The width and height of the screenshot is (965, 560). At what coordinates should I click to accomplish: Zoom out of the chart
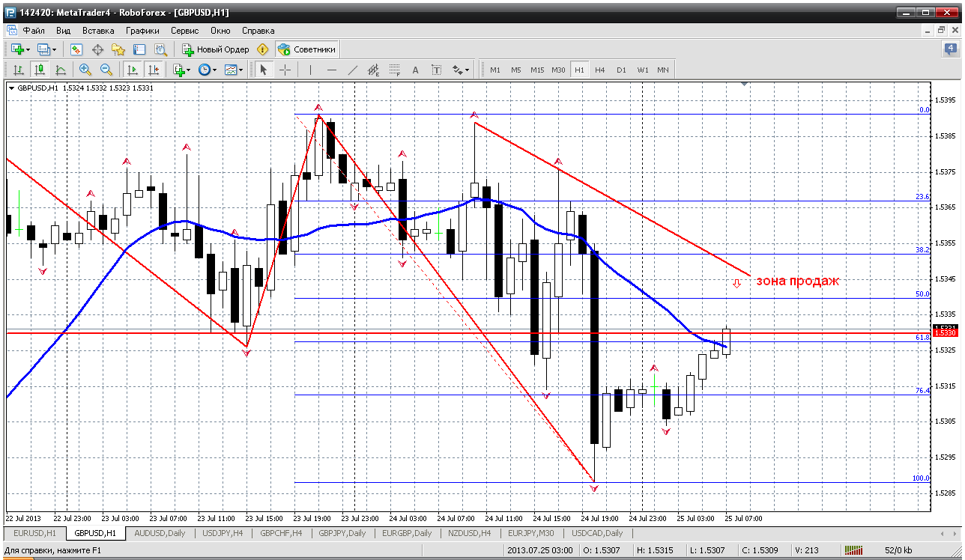tap(106, 70)
